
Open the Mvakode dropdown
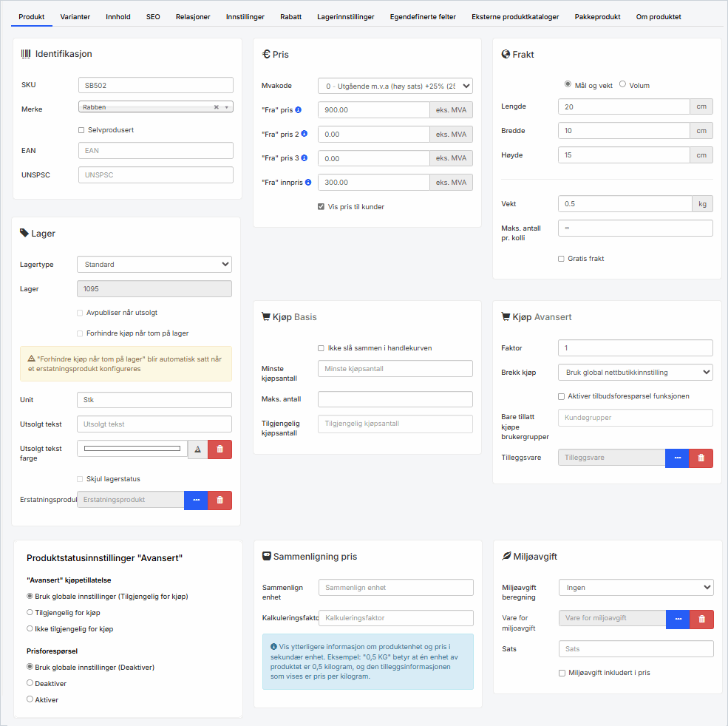(395, 86)
